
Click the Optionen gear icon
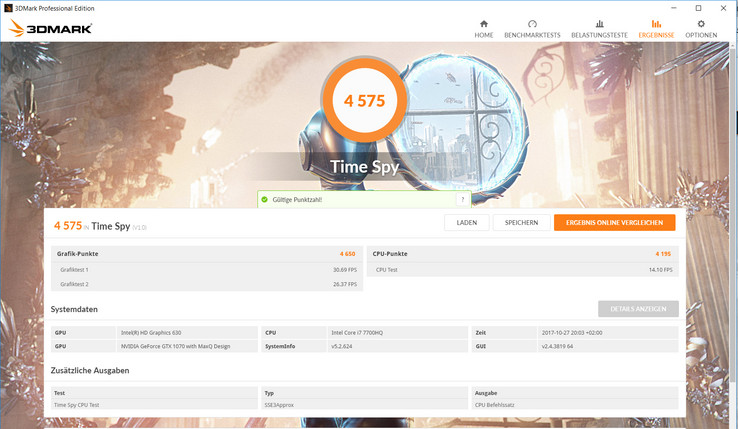[x=701, y=24]
